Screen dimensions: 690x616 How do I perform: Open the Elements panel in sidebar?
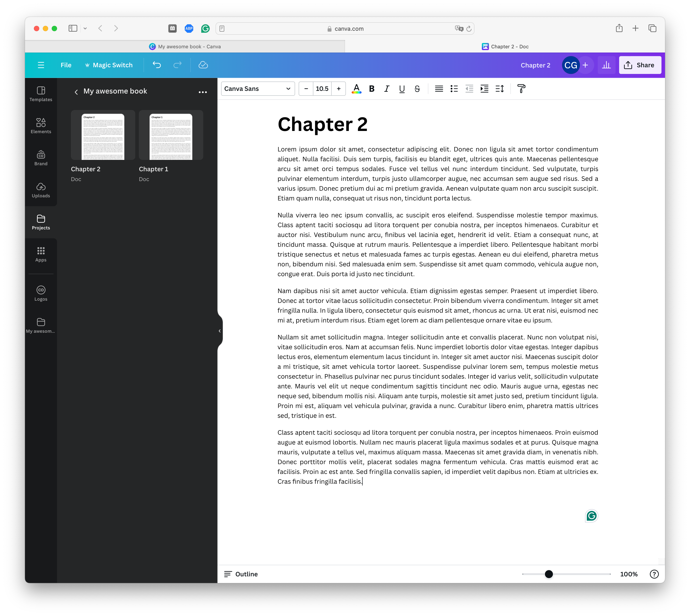point(41,126)
